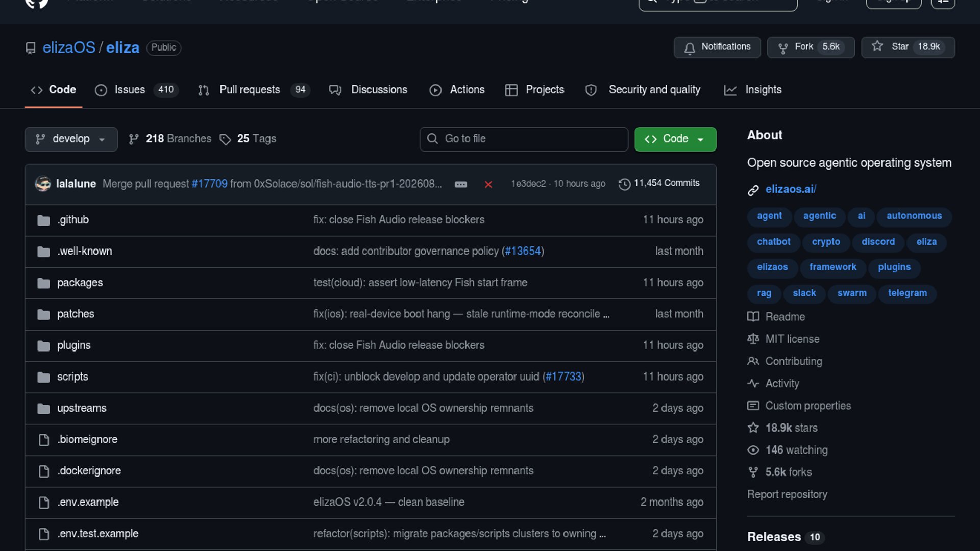
Task: Open the patches folder
Action: point(76,314)
